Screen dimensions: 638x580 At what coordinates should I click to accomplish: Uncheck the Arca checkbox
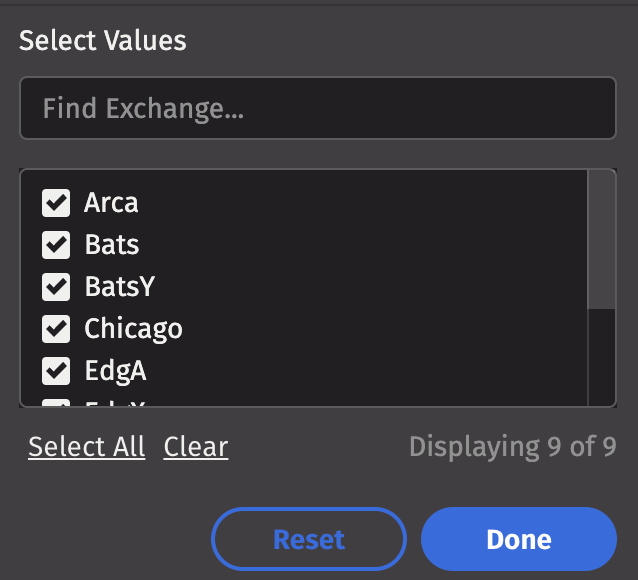coord(55,203)
